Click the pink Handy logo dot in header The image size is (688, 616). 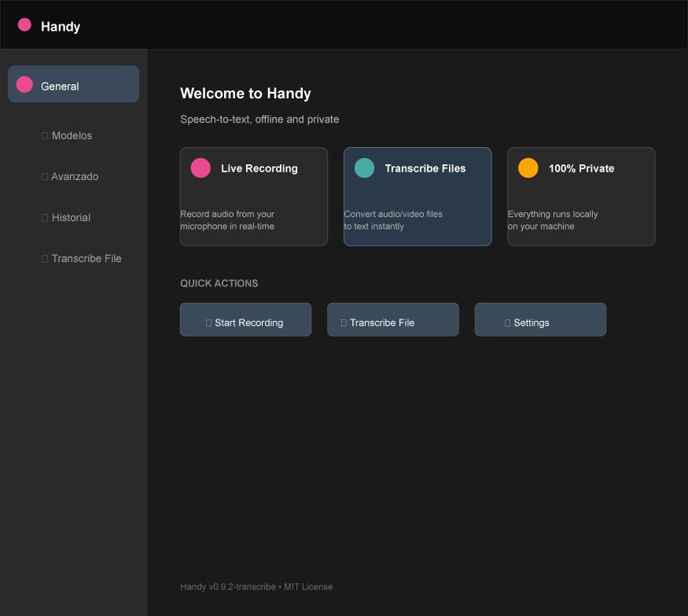(24, 24)
